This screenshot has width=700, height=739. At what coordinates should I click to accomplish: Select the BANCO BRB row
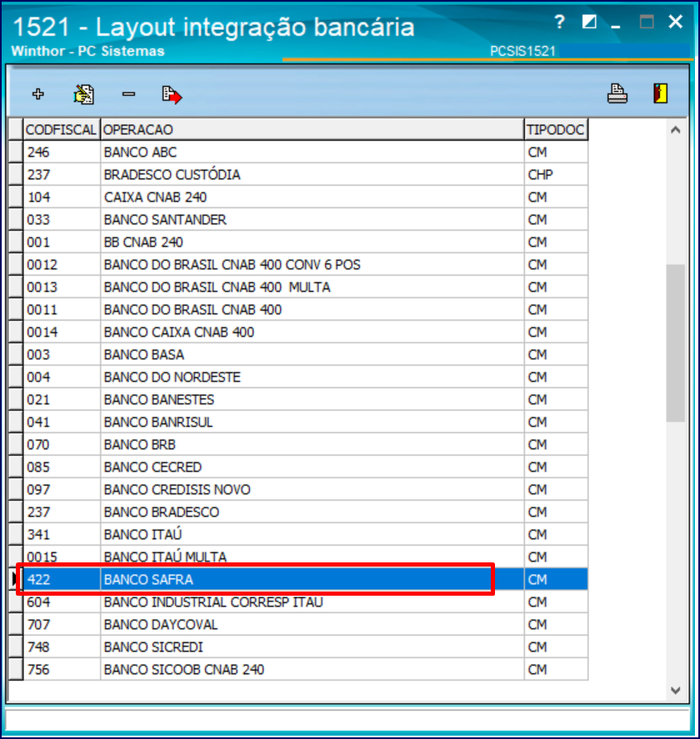click(x=306, y=444)
